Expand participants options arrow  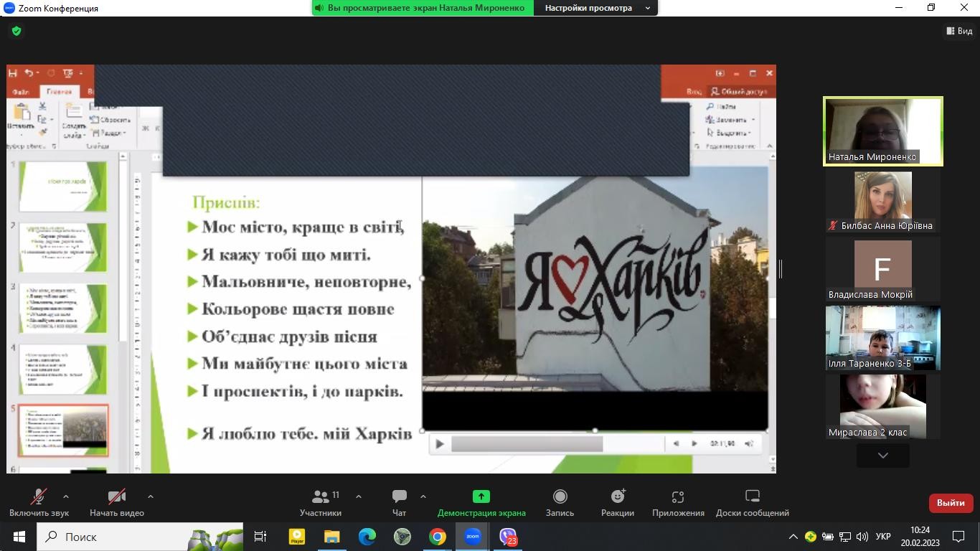pyautogui.click(x=358, y=496)
